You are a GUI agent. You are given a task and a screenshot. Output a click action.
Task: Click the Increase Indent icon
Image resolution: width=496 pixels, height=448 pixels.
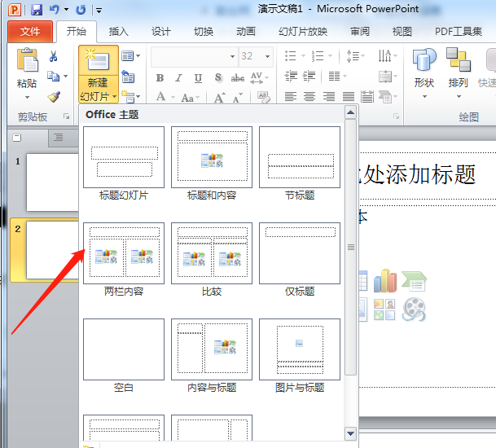tap(309, 77)
